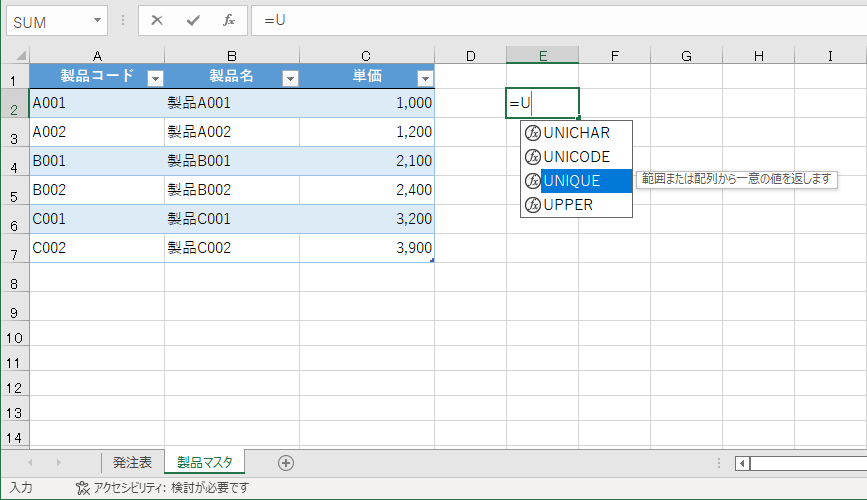This screenshot has width=867, height=500.
Task: Cancel formula entry with the X icon
Action: (x=157, y=20)
